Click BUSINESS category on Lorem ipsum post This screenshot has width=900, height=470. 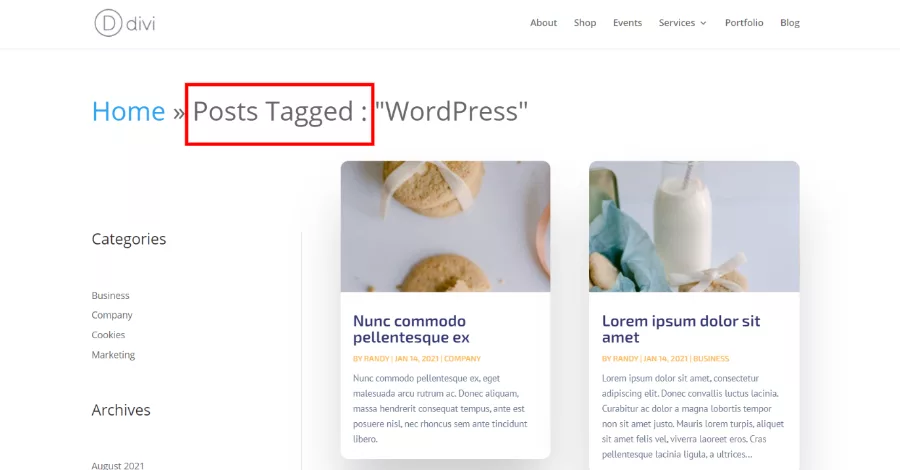click(711, 359)
